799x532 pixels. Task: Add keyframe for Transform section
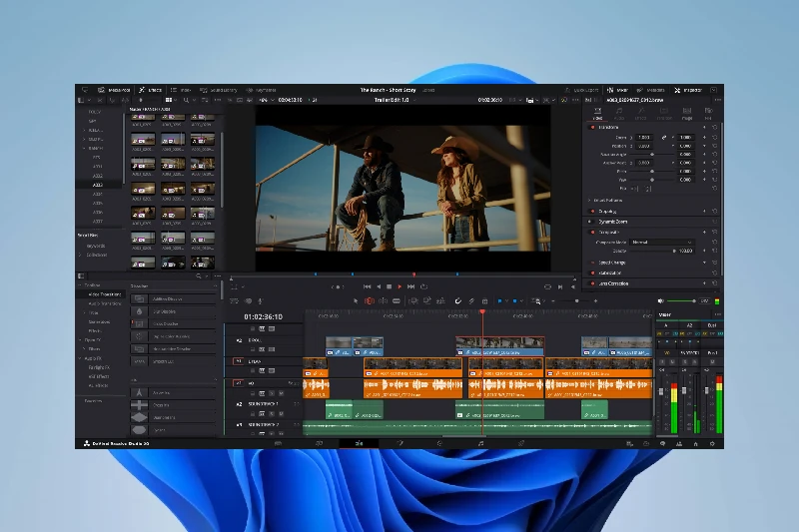[705, 128]
